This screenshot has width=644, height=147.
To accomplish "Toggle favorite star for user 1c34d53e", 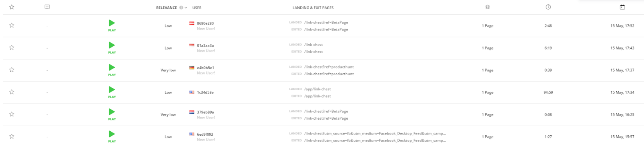I will 12,92.
